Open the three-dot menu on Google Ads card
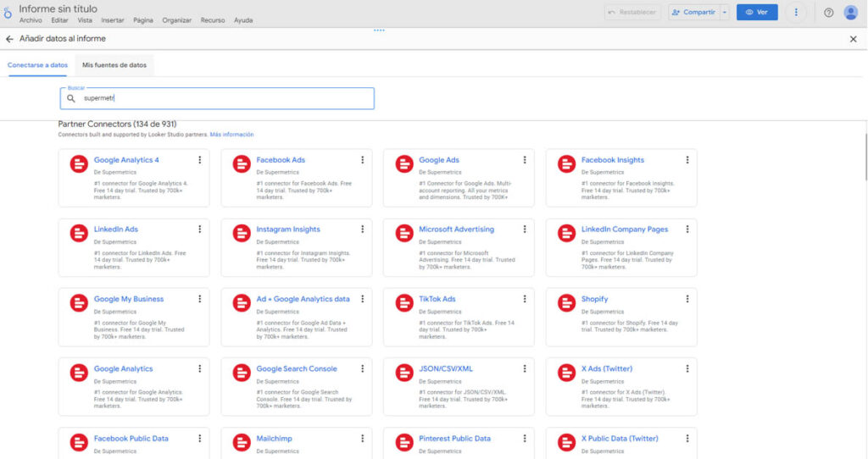Image resolution: width=868 pixels, height=459 pixels. tap(525, 160)
